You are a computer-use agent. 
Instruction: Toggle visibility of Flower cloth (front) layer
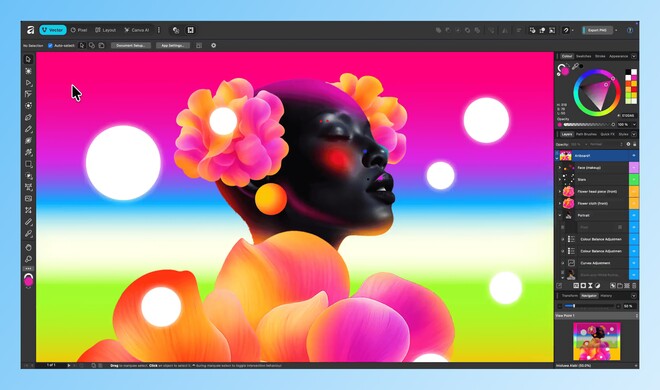(633, 203)
